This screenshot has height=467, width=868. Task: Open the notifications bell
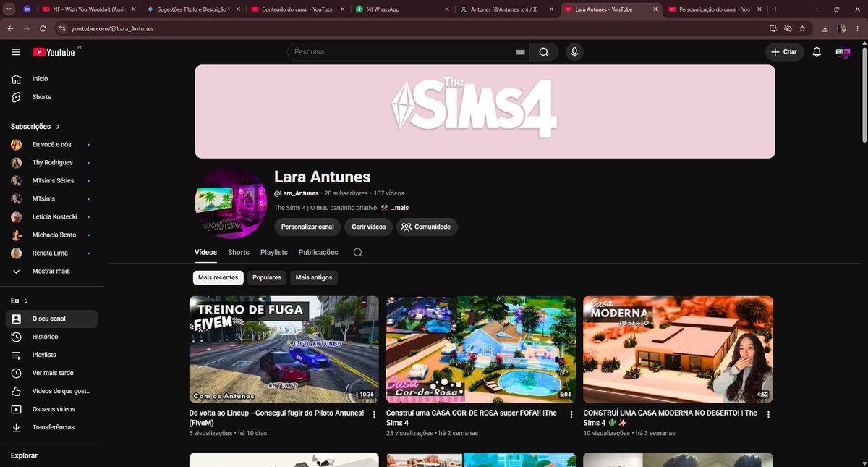click(817, 52)
